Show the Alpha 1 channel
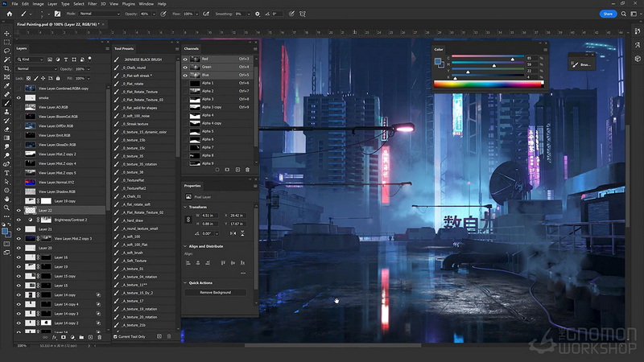 [x=185, y=83]
